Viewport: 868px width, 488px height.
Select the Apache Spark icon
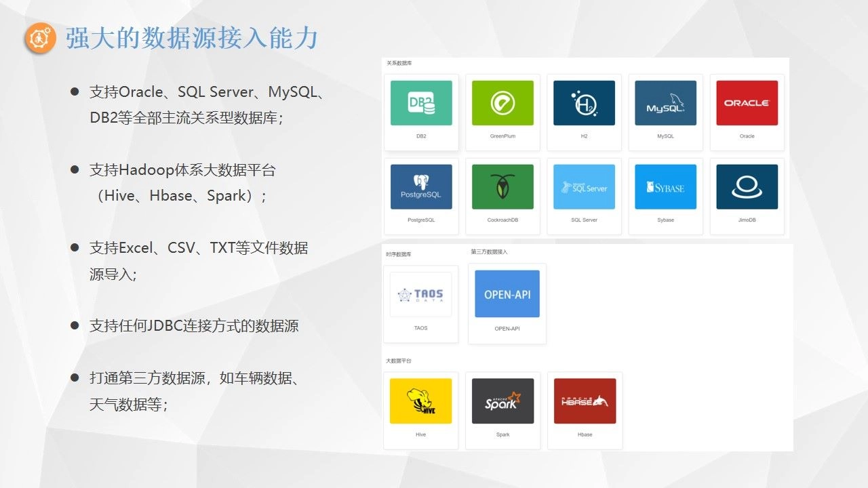pyautogui.click(x=502, y=401)
